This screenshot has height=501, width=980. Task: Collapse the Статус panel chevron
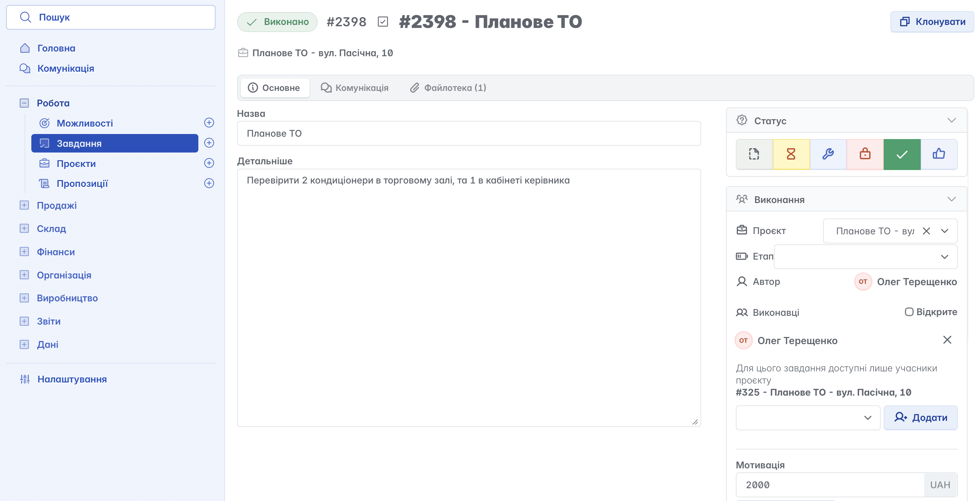[x=951, y=121]
